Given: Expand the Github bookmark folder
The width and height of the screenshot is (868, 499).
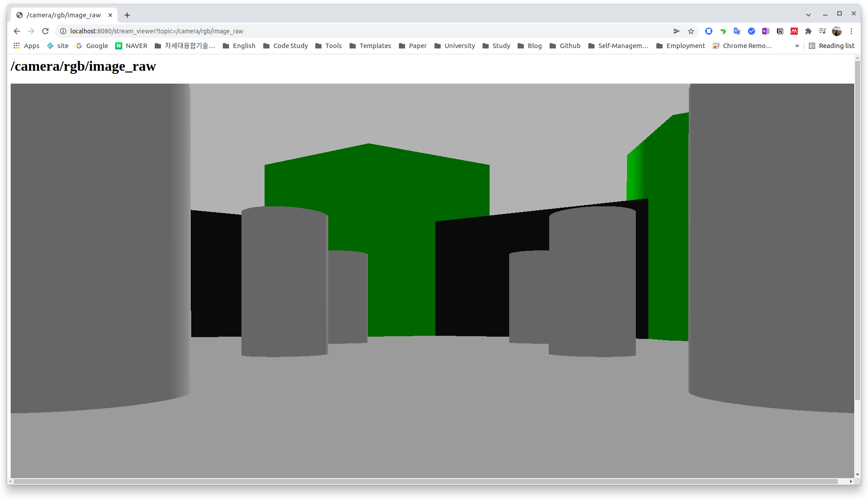Looking at the screenshot, I should pyautogui.click(x=565, y=46).
